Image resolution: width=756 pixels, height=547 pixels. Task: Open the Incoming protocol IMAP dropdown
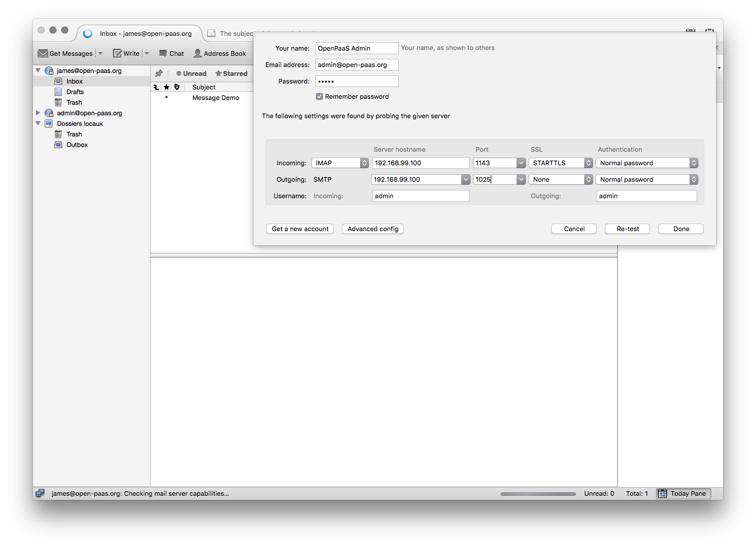coord(340,163)
